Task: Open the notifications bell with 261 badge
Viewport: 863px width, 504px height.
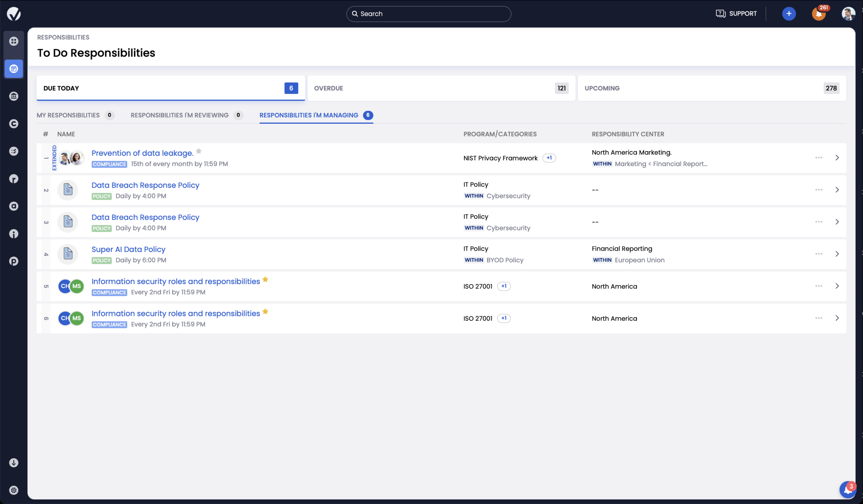Action: (819, 14)
